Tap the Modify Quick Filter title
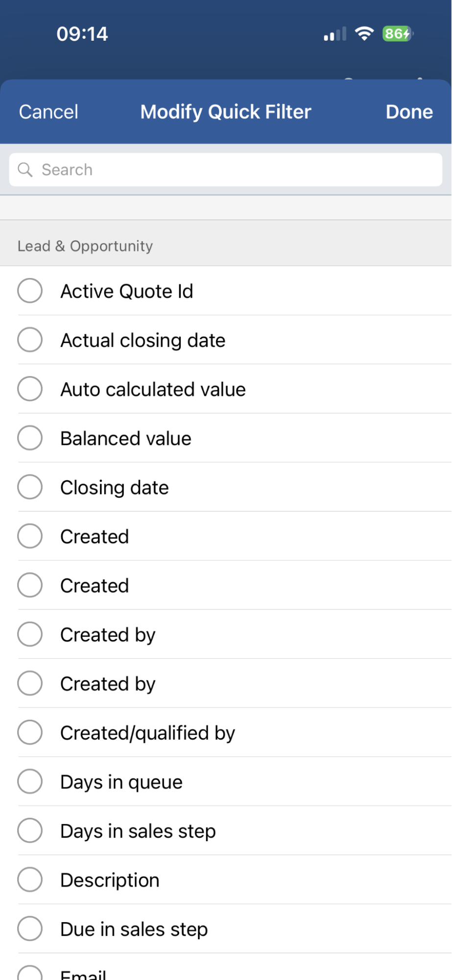The width and height of the screenshot is (452, 980). [226, 112]
